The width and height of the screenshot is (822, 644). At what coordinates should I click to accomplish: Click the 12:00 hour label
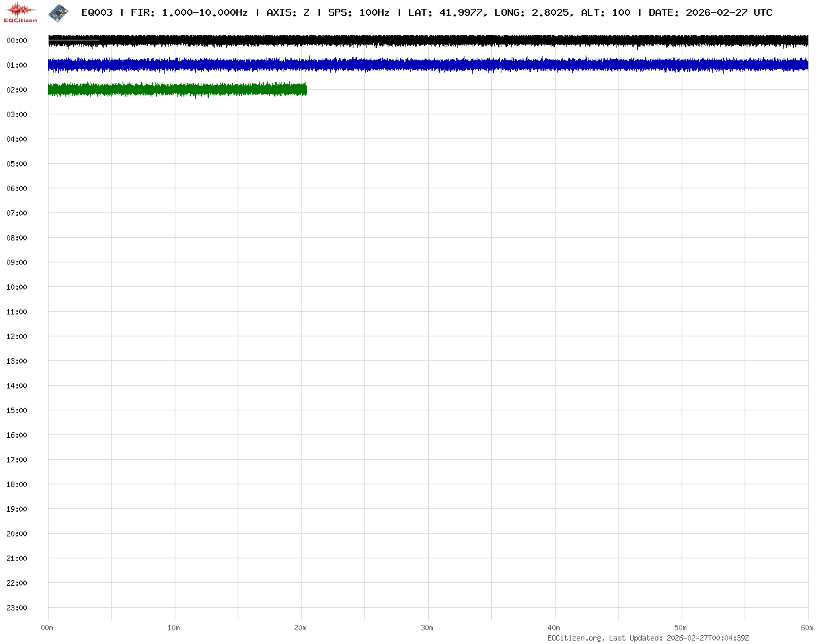pyautogui.click(x=16, y=336)
